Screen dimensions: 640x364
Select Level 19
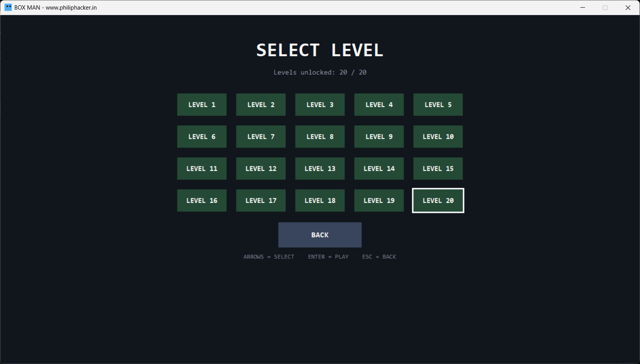click(x=379, y=201)
